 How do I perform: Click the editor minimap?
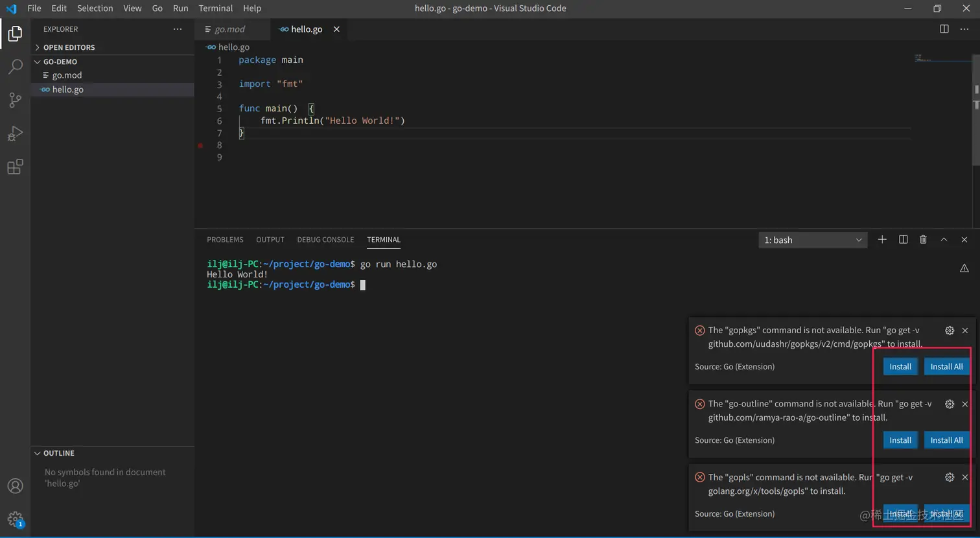tap(942, 58)
